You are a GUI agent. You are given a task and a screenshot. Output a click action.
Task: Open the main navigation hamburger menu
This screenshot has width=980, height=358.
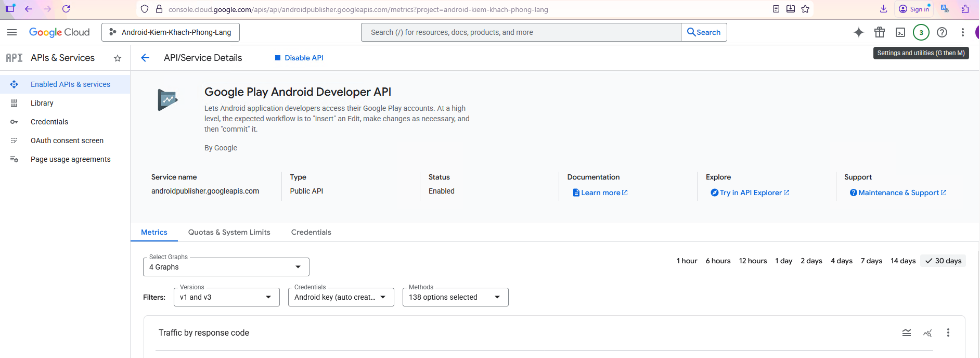(x=12, y=32)
